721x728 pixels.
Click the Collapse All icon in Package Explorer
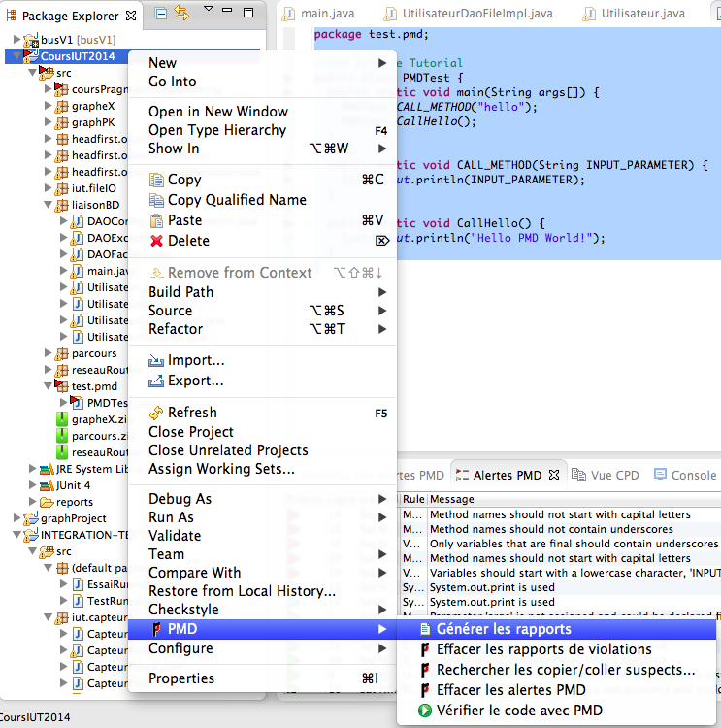pos(162,13)
